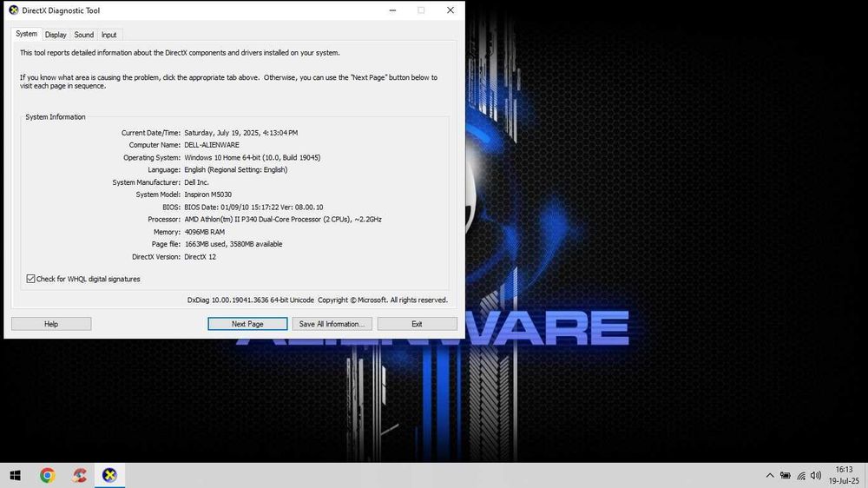Click the BIOS Date value text

point(253,208)
